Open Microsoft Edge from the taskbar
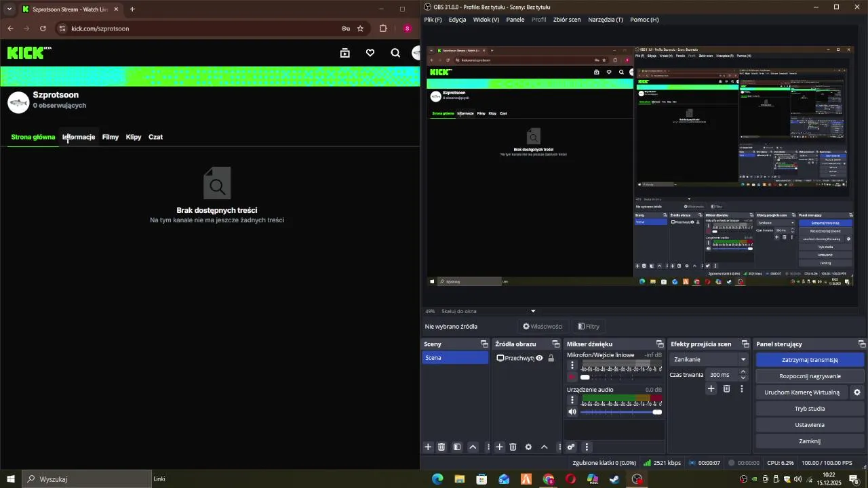The width and height of the screenshot is (868, 488). coord(437,479)
